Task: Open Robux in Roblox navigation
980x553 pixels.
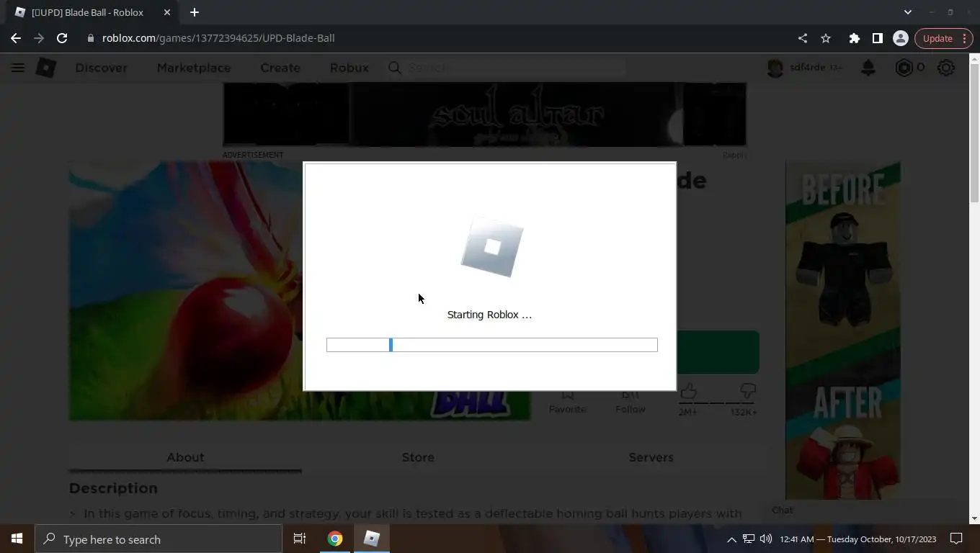Action: (349, 68)
